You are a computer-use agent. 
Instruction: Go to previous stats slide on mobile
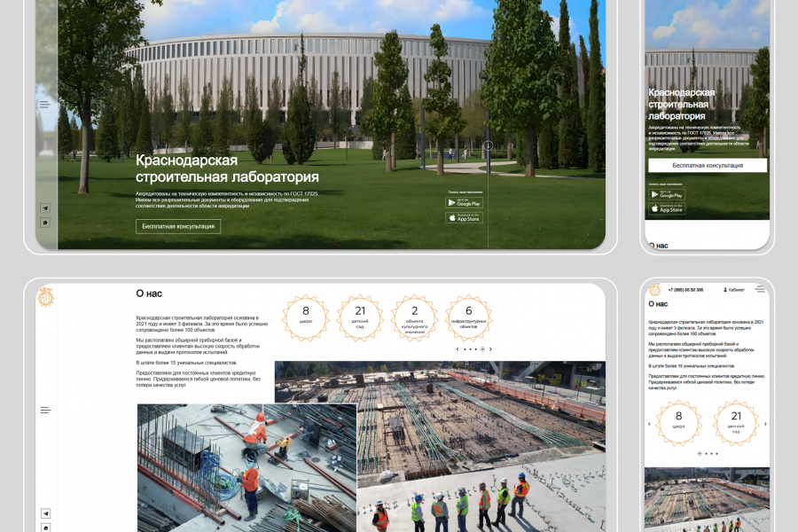coord(649,424)
